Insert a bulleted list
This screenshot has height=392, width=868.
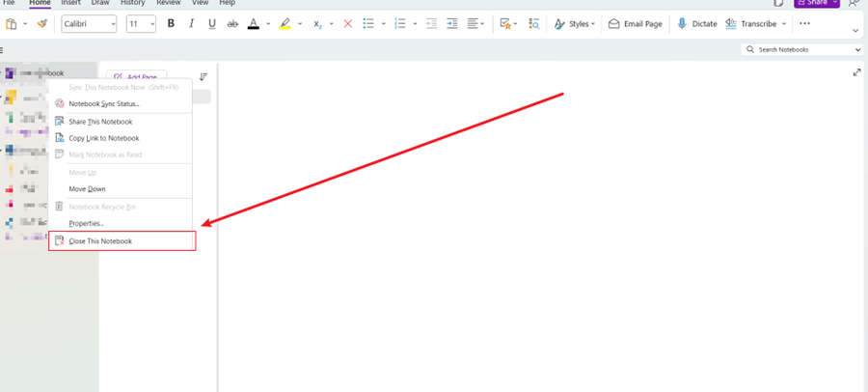click(368, 24)
